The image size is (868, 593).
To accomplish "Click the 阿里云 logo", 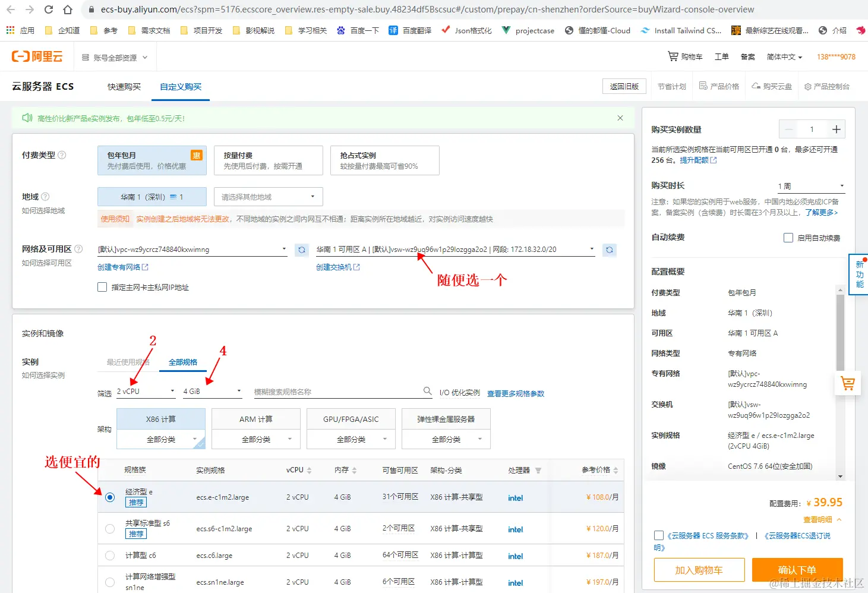I will point(37,56).
